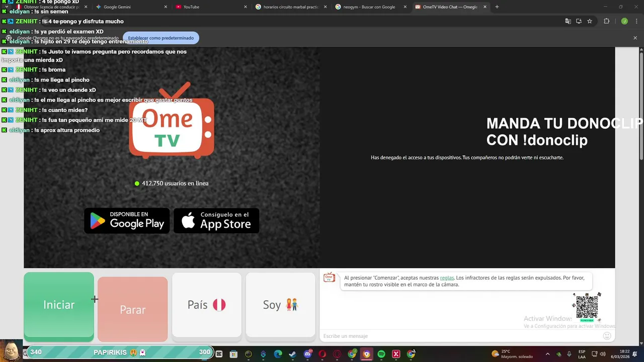The image size is (644, 362).
Task: Open the weather widget showing 25°C
Action: click(x=512, y=354)
